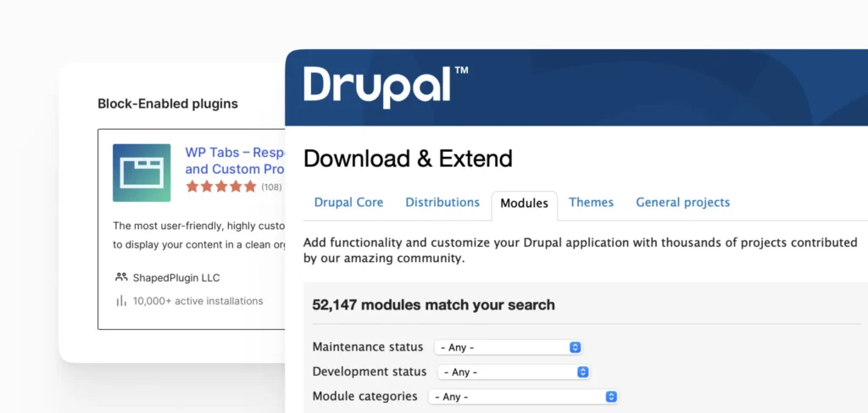Click the Maintenance status label

point(368,347)
